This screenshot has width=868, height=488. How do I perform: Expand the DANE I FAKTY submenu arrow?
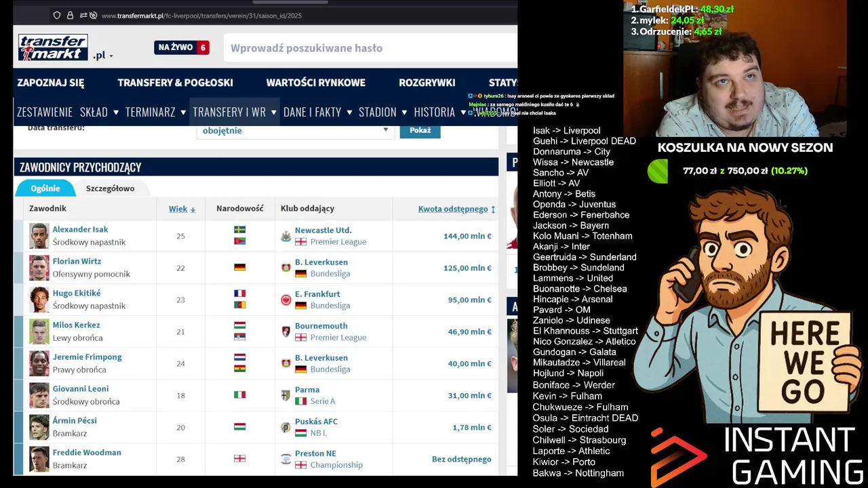tap(349, 113)
